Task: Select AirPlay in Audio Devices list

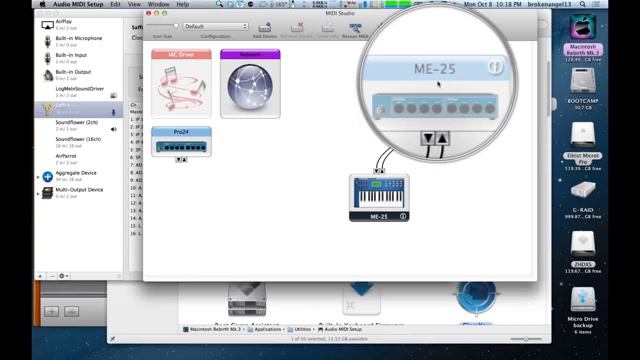Action: 78,24
